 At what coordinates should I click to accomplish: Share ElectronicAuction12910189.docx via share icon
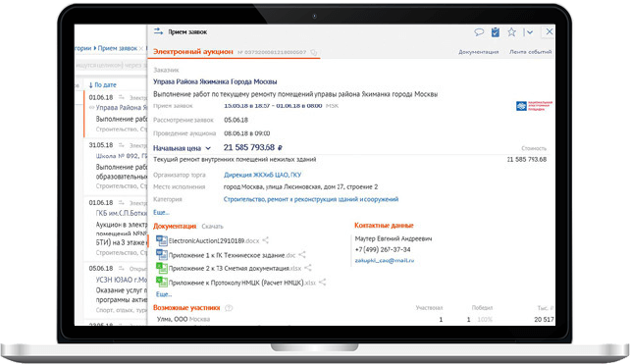click(266, 240)
